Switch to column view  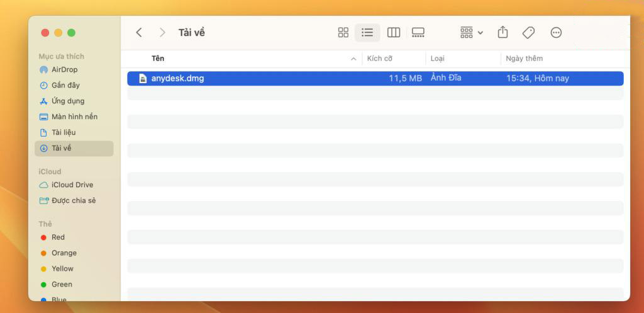394,33
